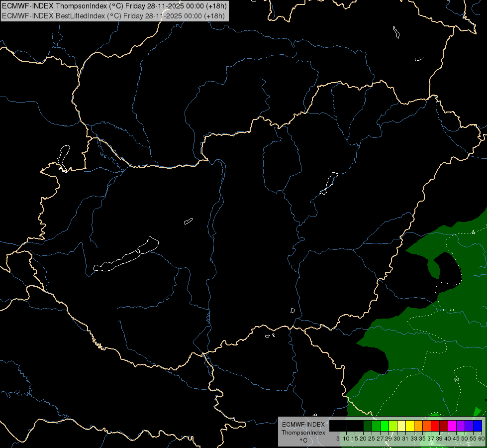Click the legend tick label 40
Viewport: 487px width, 448px height.
pyautogui.click(x=448, y=439)
